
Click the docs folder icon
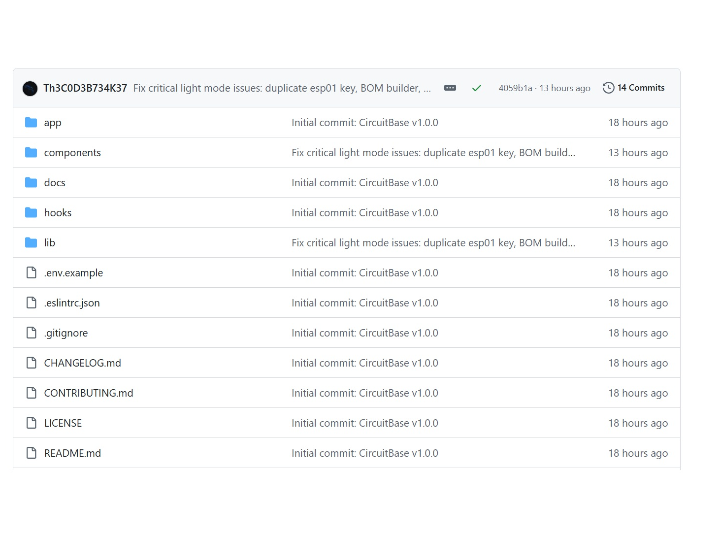30,183
